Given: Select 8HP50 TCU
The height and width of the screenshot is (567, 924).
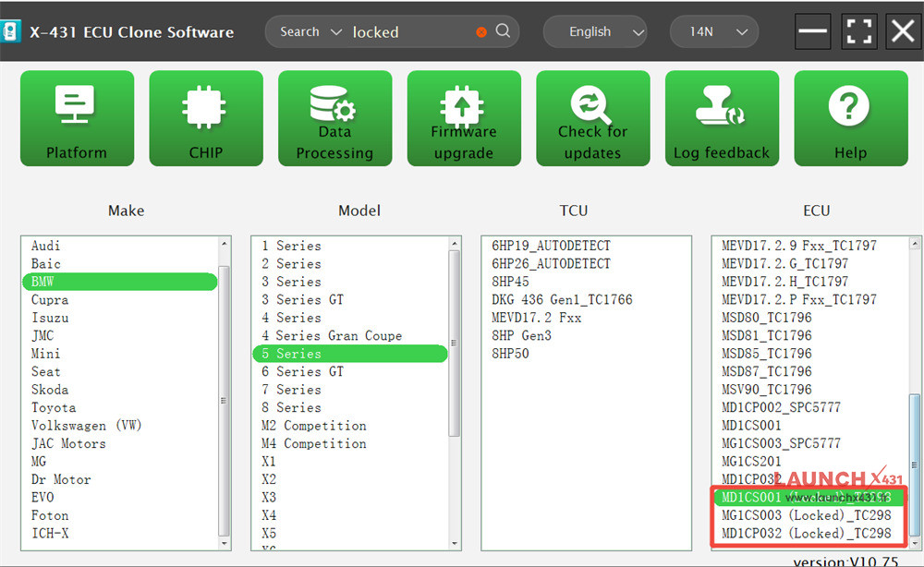Looking at the screenshot, I should [x=510, y=354].
